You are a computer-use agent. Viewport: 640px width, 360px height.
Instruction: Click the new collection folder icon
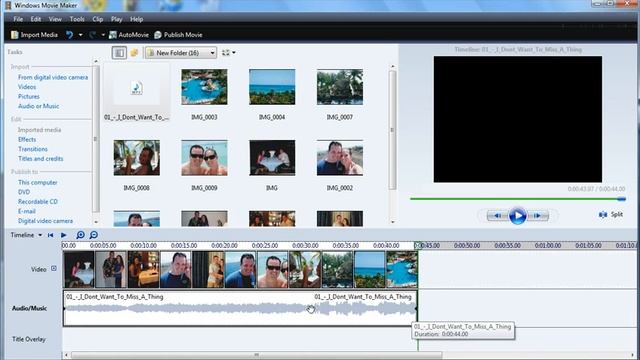pyautogui.click(x=134, y=53)
